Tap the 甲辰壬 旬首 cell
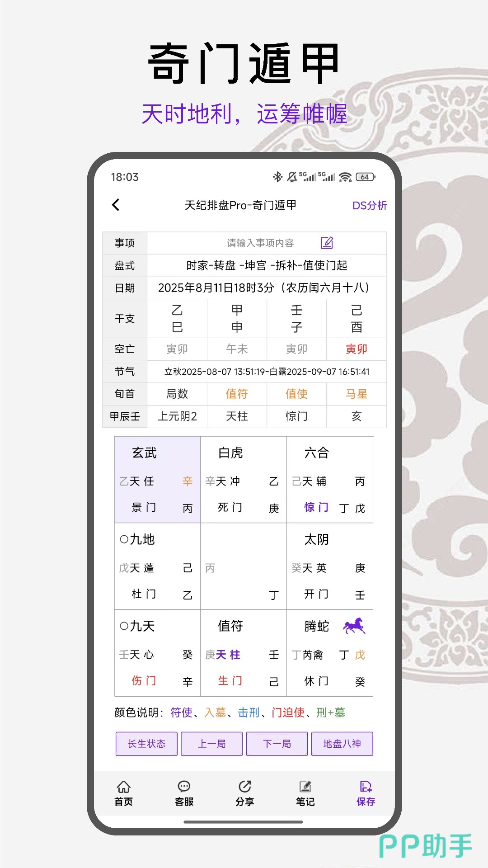Screen dimensions: 488x868 point(125,416)
